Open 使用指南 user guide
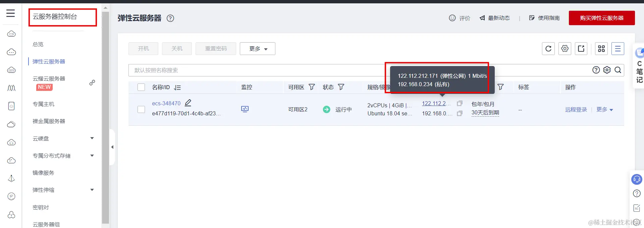The image size is (644, 228). click(544, 18)
